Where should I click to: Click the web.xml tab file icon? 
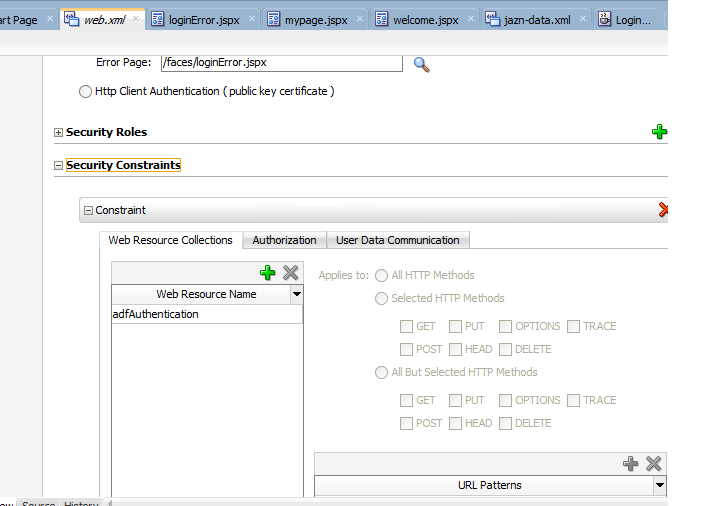click(x=72, y=19)
